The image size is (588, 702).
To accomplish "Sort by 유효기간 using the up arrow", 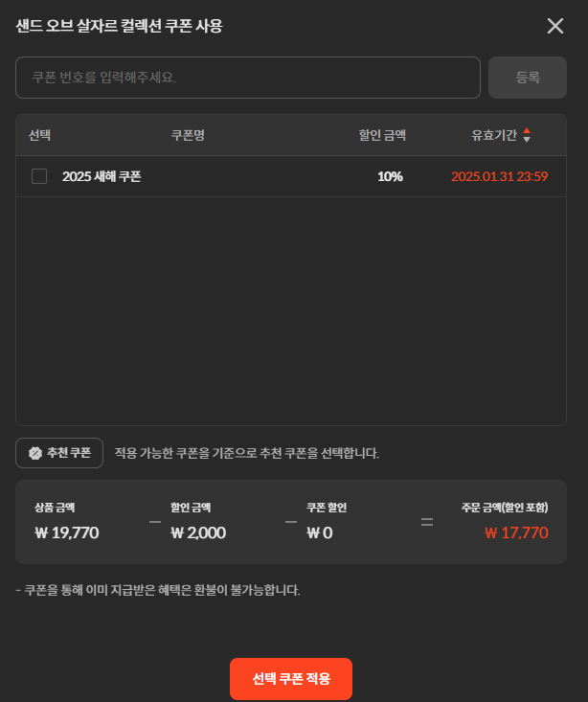I will (x=527, y=131).
